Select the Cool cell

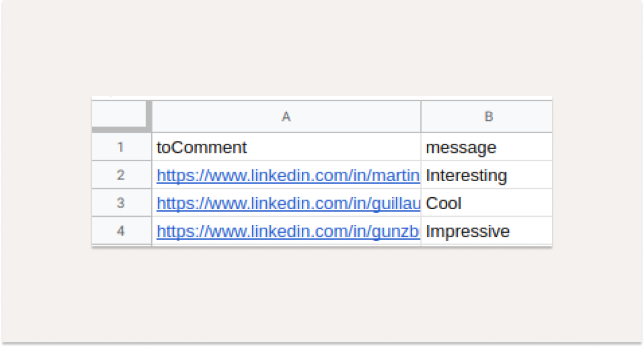(487, 203)
